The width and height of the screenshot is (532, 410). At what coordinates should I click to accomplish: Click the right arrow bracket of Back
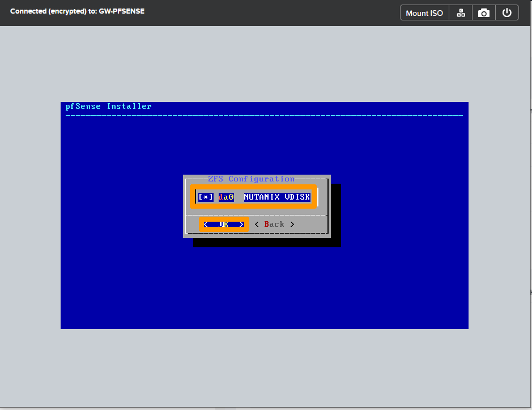pos(292,224)
